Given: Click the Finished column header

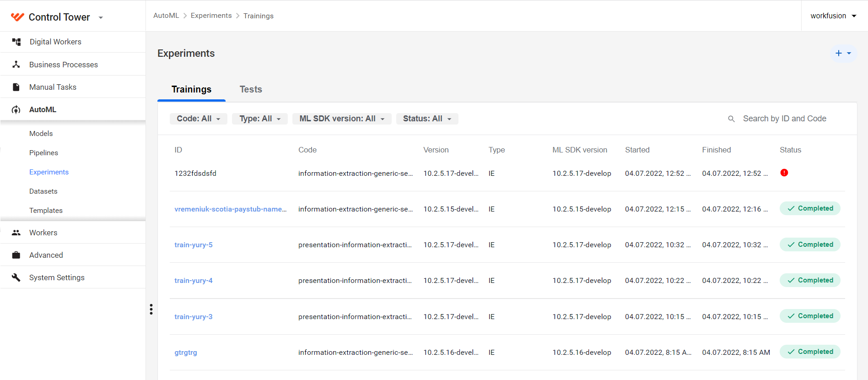Looking at the screenshot, I should 717,150.
